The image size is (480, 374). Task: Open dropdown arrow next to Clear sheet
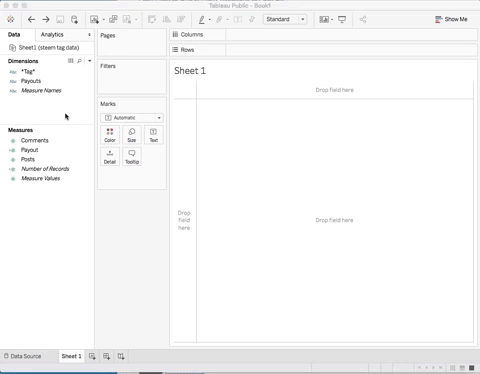136,20
